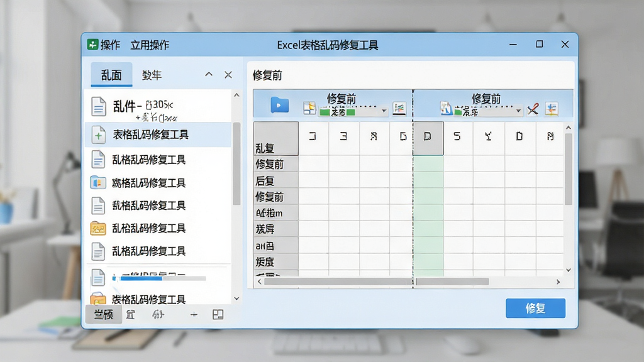The image size is (644, 362).
Task: Click the third bottom-bar icon beside the plus
Action: (x=158, y=314)
